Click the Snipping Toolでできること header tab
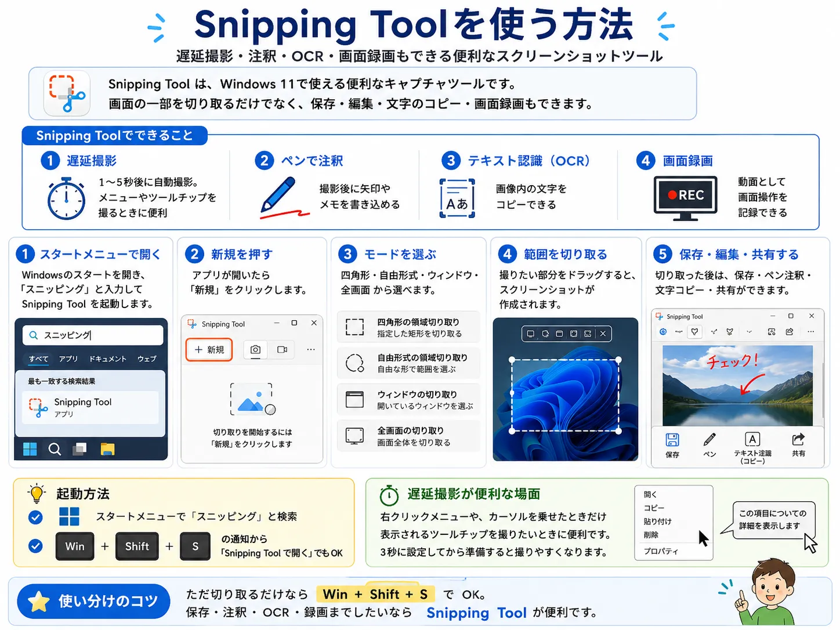 114,136
